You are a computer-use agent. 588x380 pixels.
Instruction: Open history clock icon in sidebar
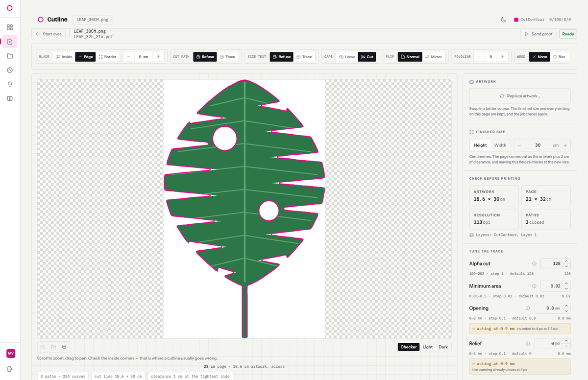click(x=10, y=70)
